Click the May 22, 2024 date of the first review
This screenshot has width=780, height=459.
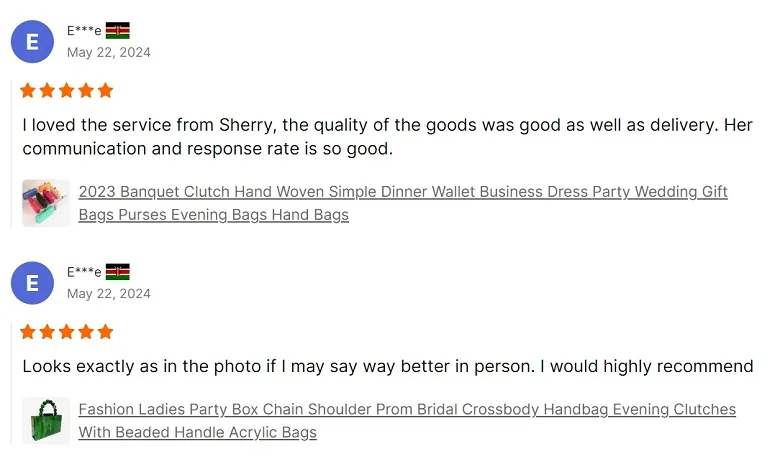click(x=109, y=52)
